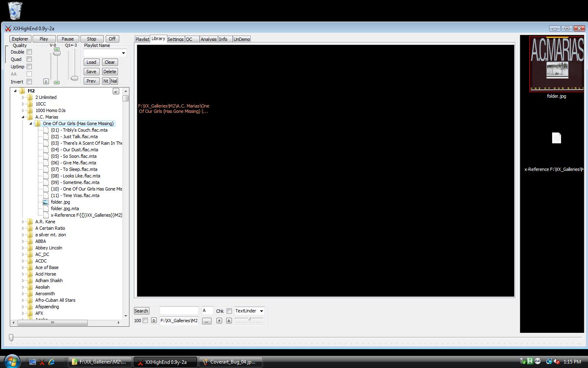Click the network tray icon
Image resolution: width=588 pixels, height=368 pixels.
548,361
